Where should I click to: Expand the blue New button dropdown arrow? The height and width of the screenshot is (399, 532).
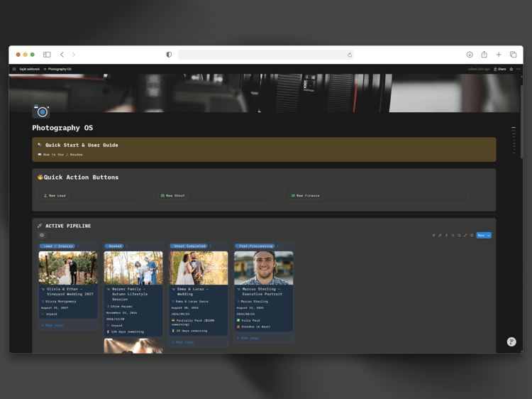489,235
